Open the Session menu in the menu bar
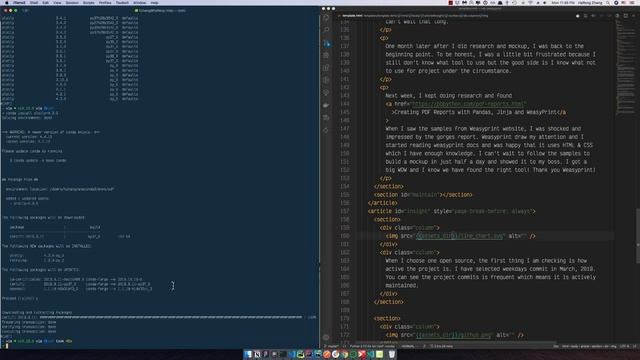Screen dimensions: 640x360 72,2
